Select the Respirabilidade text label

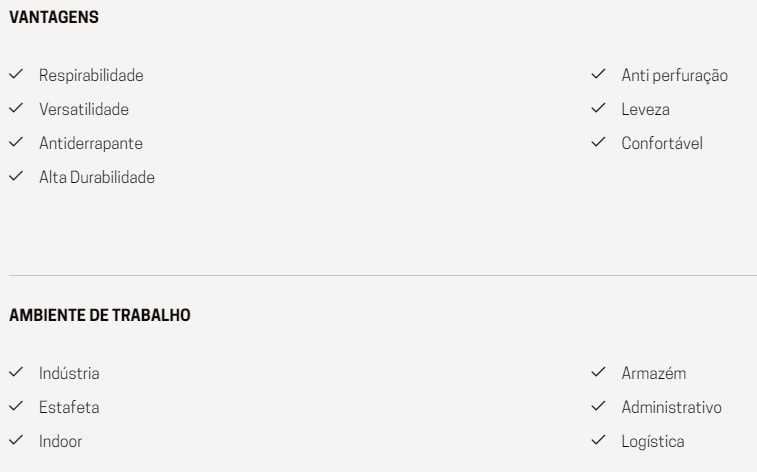point(91,76)
